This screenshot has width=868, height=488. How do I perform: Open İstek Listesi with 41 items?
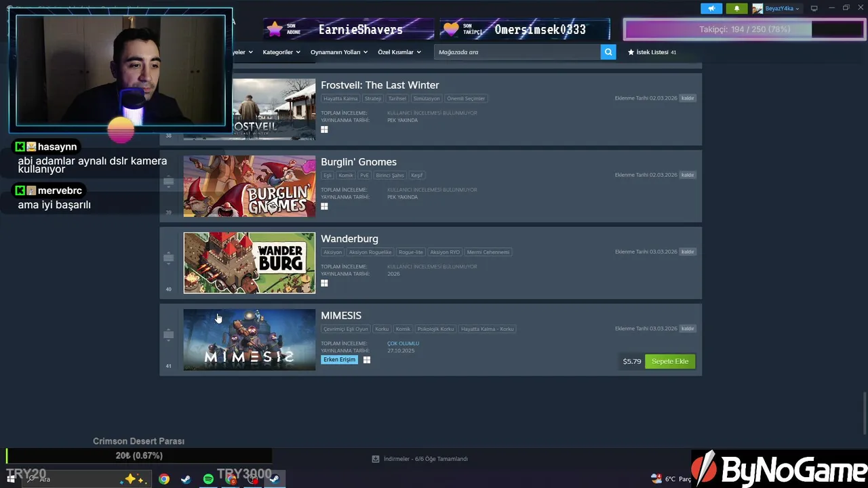coord(652,52)
